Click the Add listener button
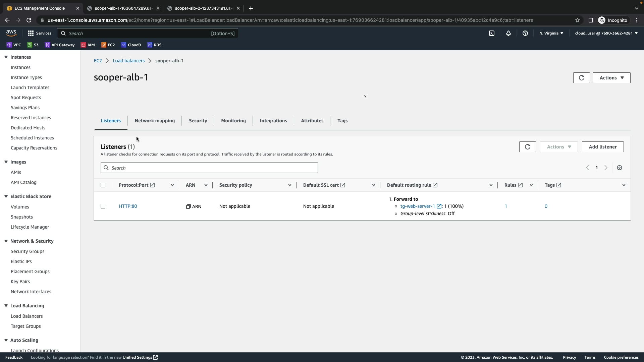Image resolution: width=644 pixels, height=362 pixels. pos(602,147)
